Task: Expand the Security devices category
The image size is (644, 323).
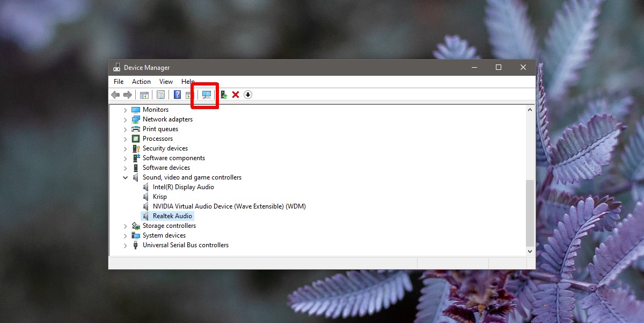Action: click(126, 148)
